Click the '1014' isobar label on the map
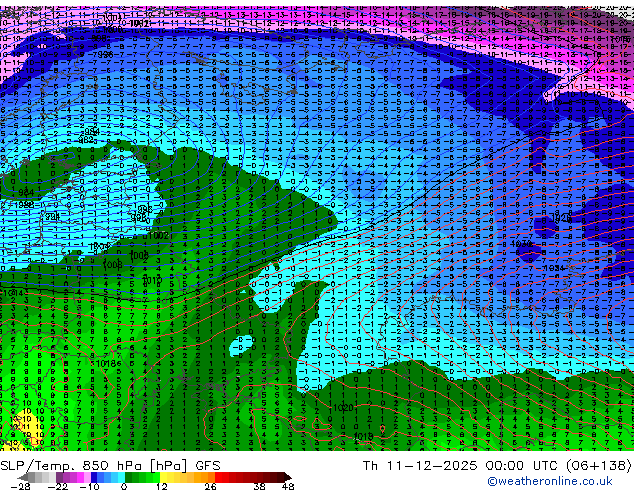The image size is (634, 490). pos(13,293)
